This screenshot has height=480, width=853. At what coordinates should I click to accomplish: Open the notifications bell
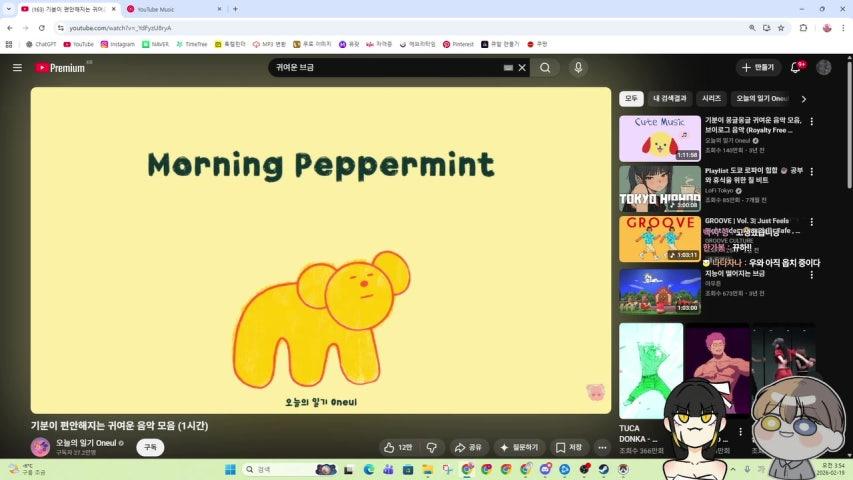click(x=796, y=68)
